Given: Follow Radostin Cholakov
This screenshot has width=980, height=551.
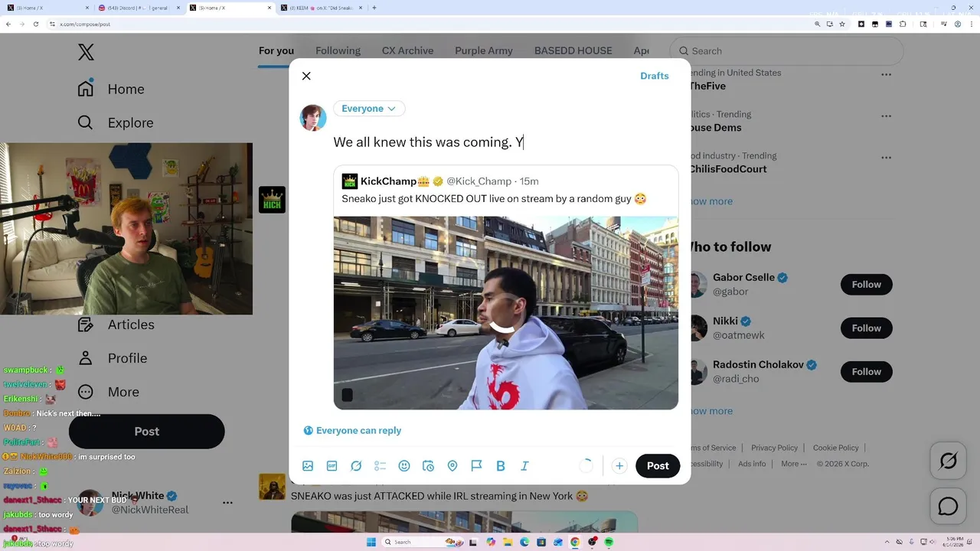Looking at the screenshot, I should coord(866,372).
